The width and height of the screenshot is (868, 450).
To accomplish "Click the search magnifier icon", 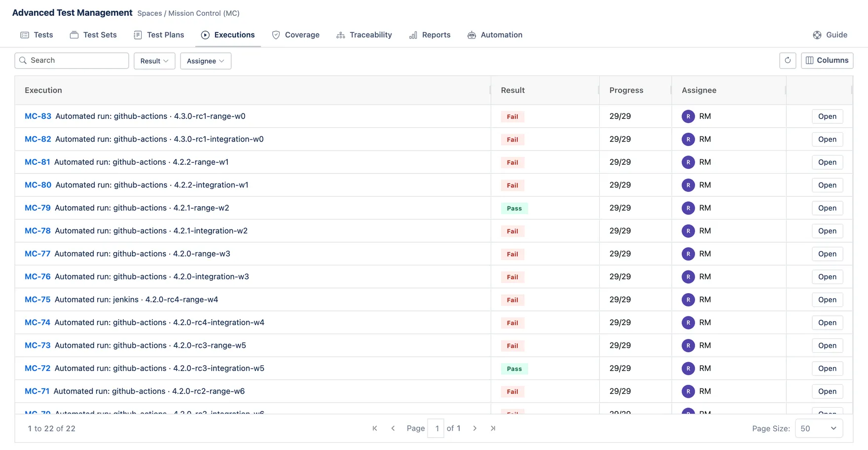I will click(x=23, y=60).
